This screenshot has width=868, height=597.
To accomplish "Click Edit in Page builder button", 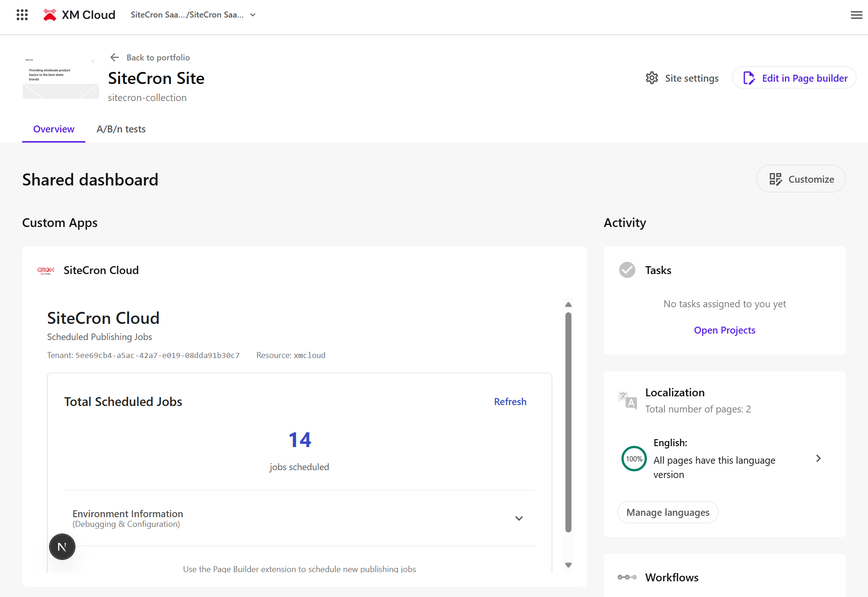I will tap(794, 78).
